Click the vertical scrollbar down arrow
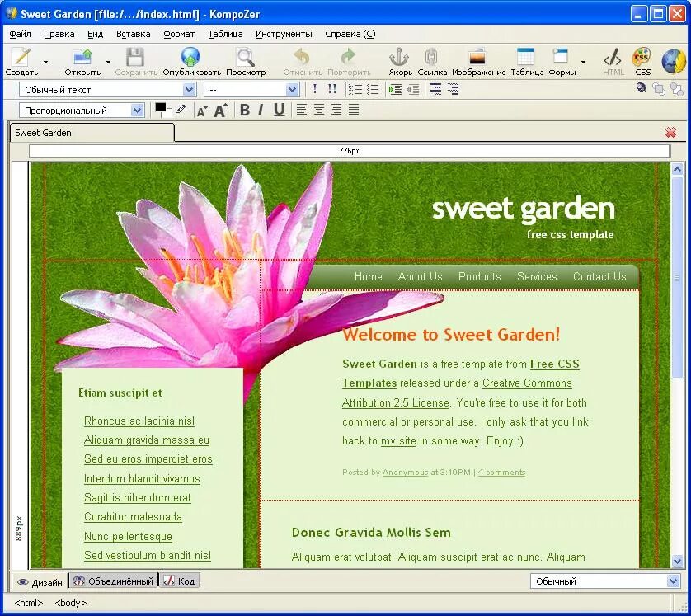This screenshot has height=616, width=691. coord(677,561)
